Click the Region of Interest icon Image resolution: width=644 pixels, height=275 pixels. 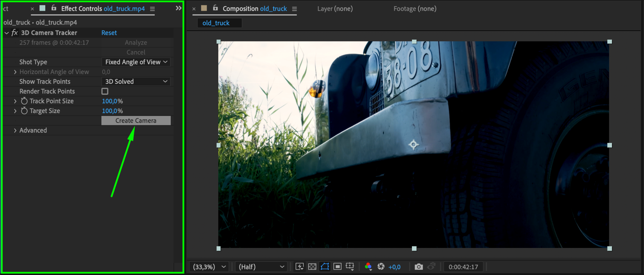[337, 267]
